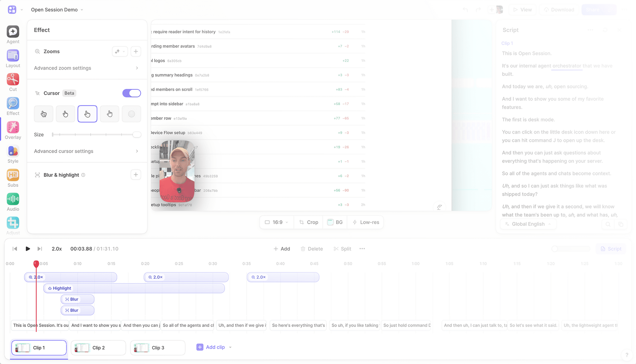The image size is (636, 364).
Task: Copy the script text
Action: pos(621,224)
